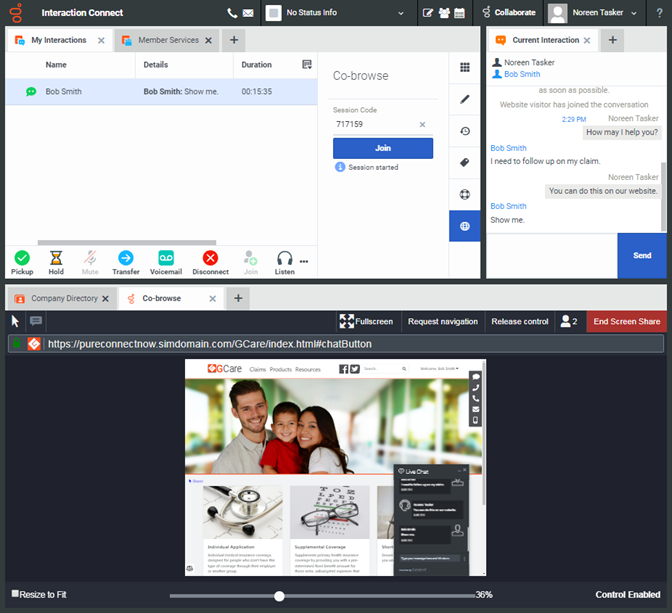672x613 pixels.
Task: Click the Hold hourglass icon
Action: pyautogui.click(x=56, y=258)
